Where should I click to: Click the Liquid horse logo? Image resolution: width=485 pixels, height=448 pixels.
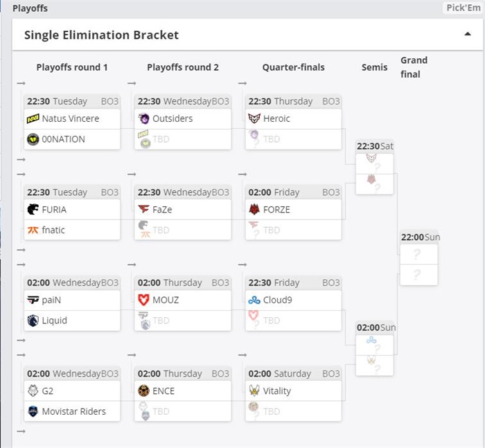point(33,321)
